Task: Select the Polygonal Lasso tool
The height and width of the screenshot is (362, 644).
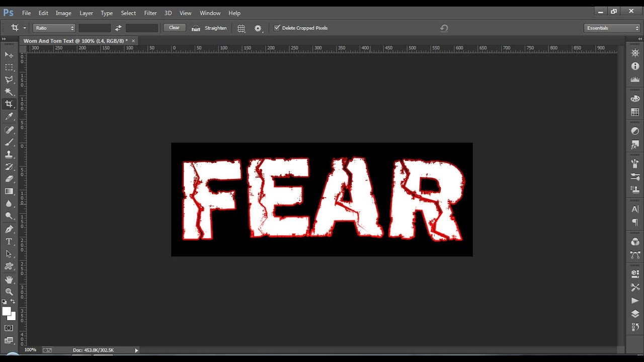Action: click(x=9, y=79)
